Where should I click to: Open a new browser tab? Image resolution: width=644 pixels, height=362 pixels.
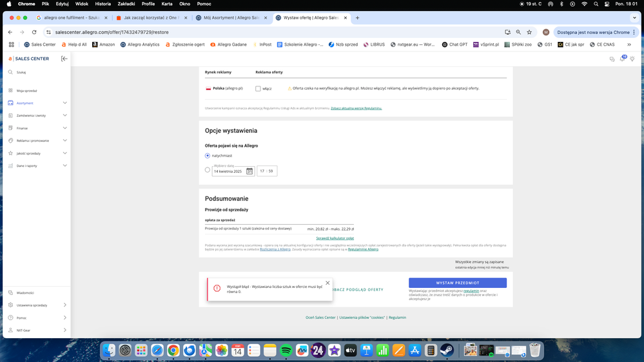pos(357,17)
